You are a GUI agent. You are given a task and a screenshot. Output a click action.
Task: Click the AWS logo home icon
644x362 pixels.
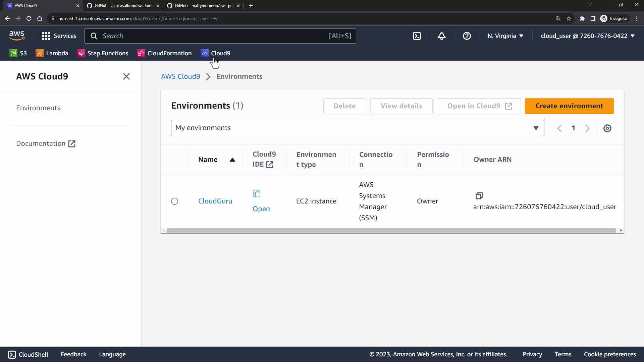[17, 36]
